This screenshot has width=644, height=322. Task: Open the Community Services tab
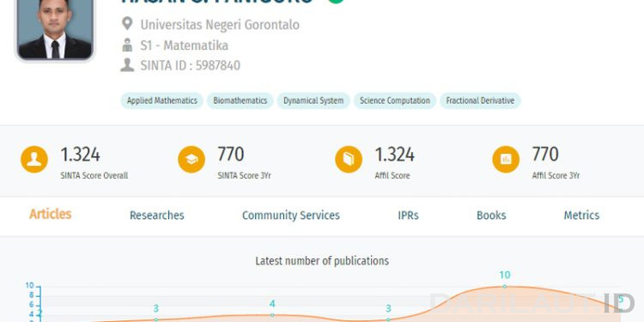(x=291, y=216)
